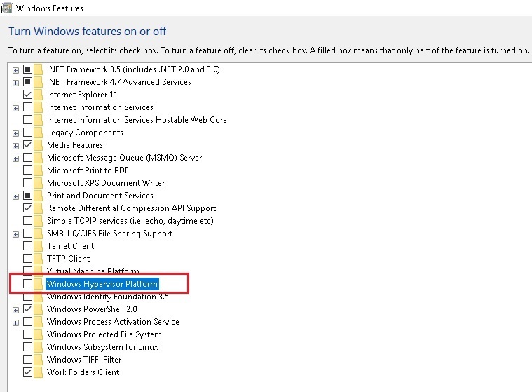Expand Microsoft Message Queue (MSMQ) Server node

(x=15, y=158)
